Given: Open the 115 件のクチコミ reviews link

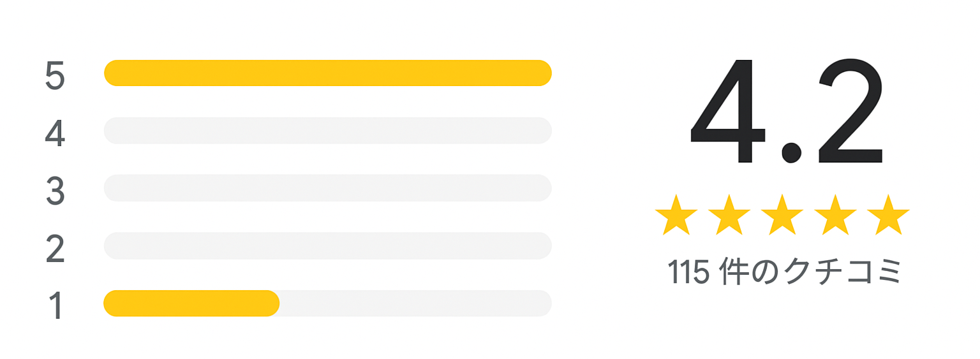Looking at the screenshot, I should pyautogui.click(x=784, y=272).
